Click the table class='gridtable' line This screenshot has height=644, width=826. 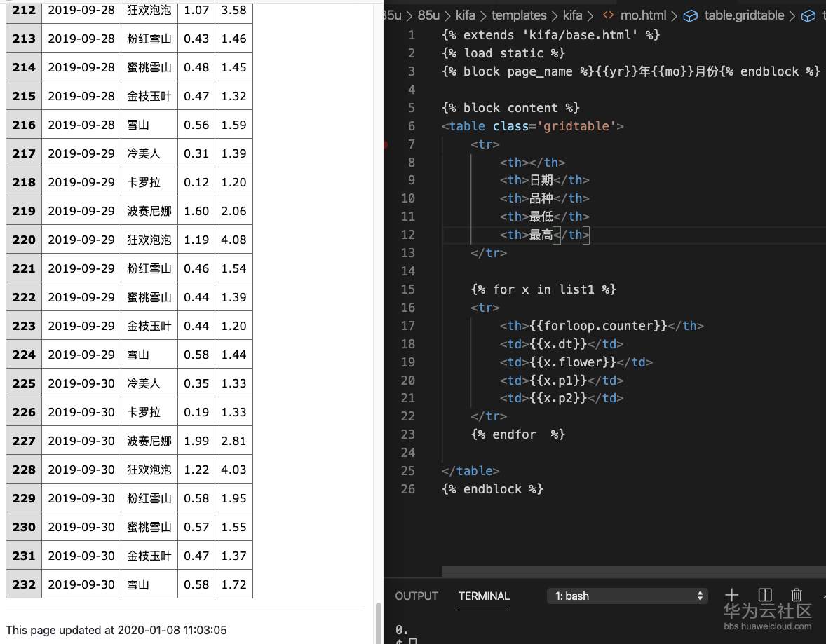(x=533, y=126)
